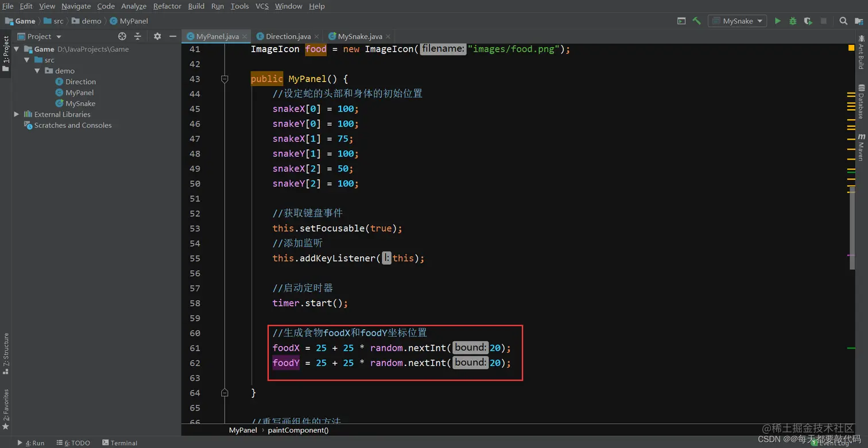Screen dimensions: 868x448
Task: Toggle the 2: Favorites side tool button
Action: (6, 409)
